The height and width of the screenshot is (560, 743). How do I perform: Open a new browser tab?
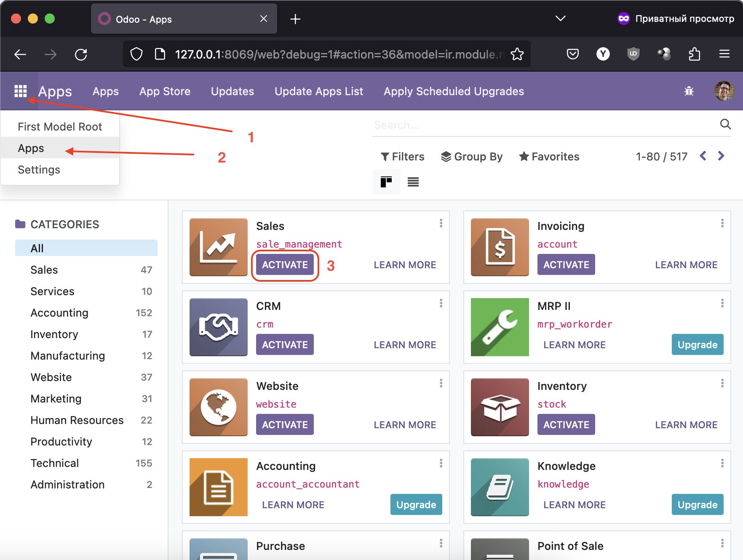pos(295,19)
